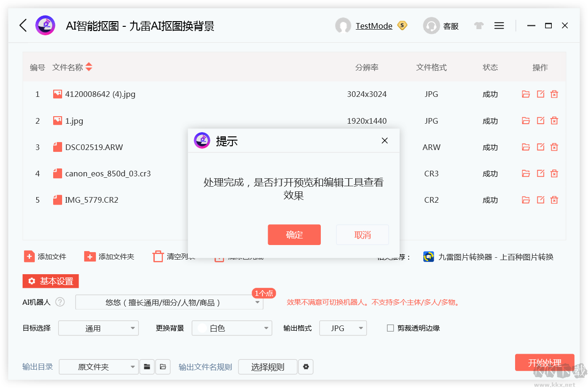Click the customer service 客服 icon
Image resolution: width=588 pixels, height=388 pixels.
pyautogui.click(x=431, y=25)
